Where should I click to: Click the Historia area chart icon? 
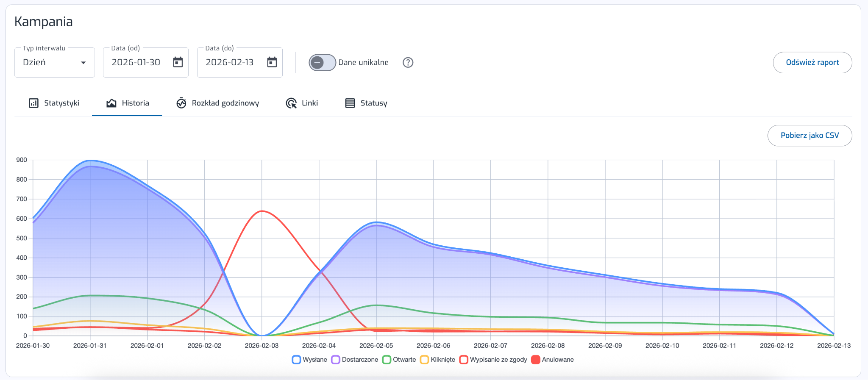click(111, 103)
